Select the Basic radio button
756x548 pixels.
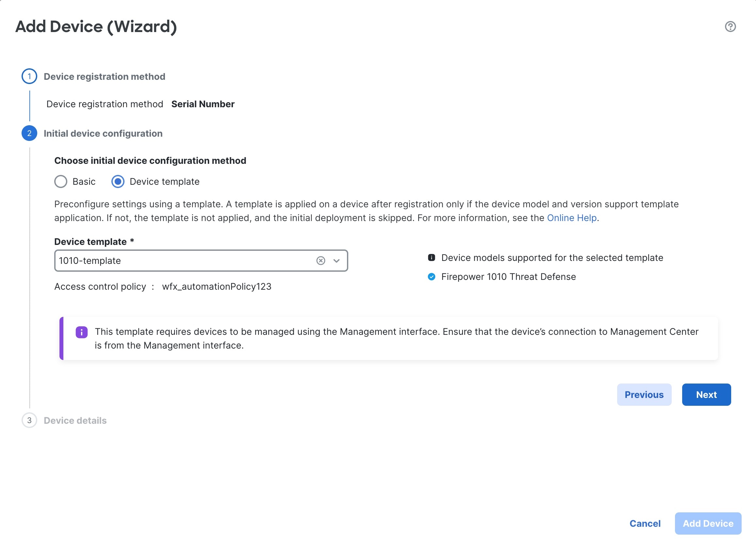tap(61, 182)
